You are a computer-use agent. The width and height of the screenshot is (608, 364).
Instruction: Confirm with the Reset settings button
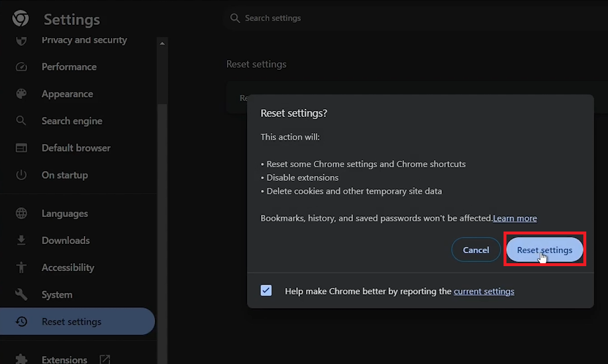(x=545, y=250)
